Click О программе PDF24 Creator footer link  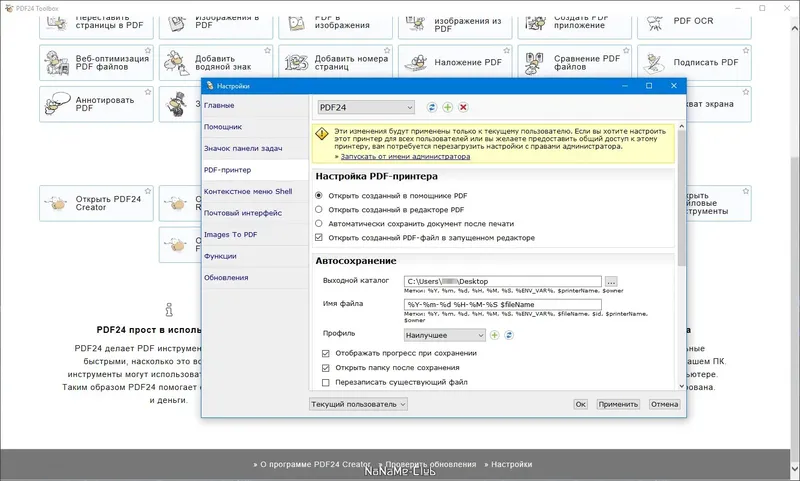click(315, 464)
